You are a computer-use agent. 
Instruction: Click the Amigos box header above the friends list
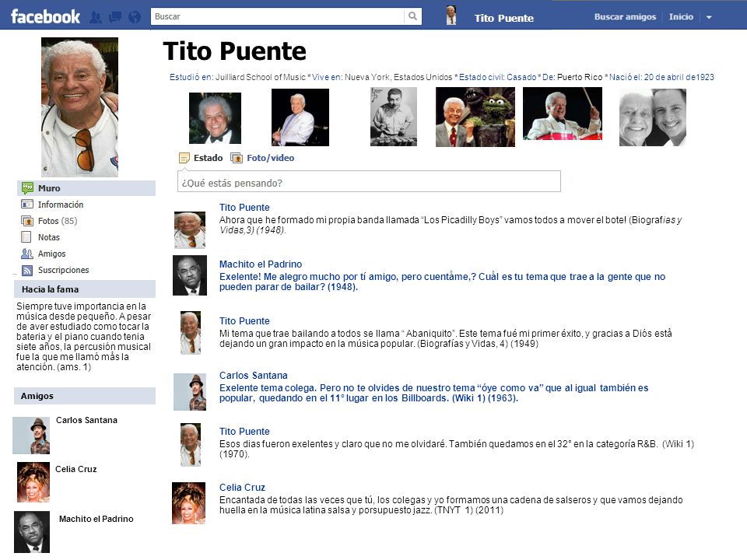click(85, 396)
